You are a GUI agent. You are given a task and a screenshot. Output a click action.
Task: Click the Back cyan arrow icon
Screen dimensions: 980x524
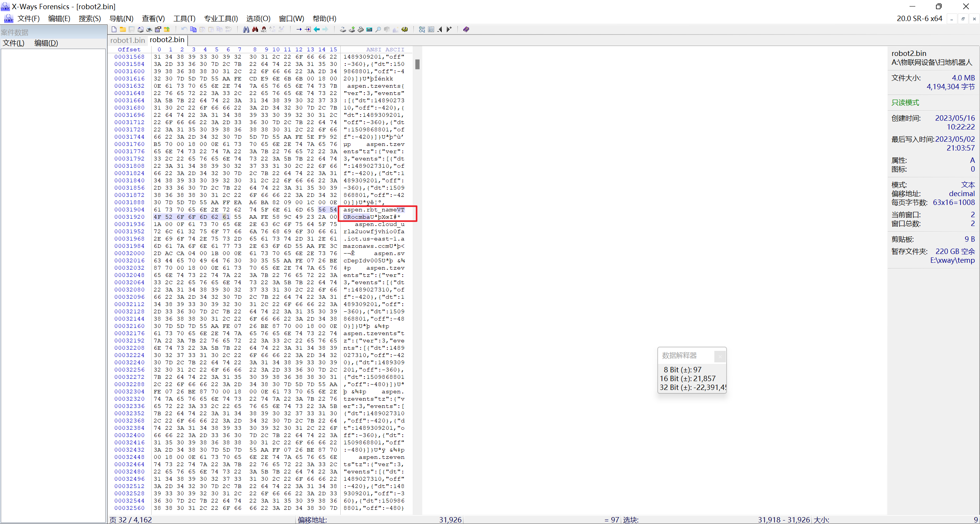tap(317, 29)
